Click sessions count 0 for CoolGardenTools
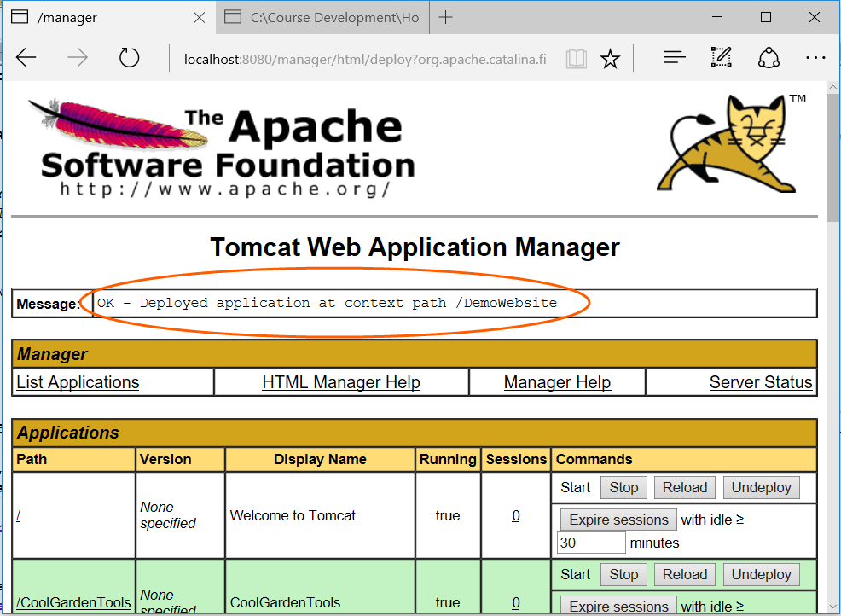Image resolution: width=841 pixels, height=616 pixels. click(516, 602)
